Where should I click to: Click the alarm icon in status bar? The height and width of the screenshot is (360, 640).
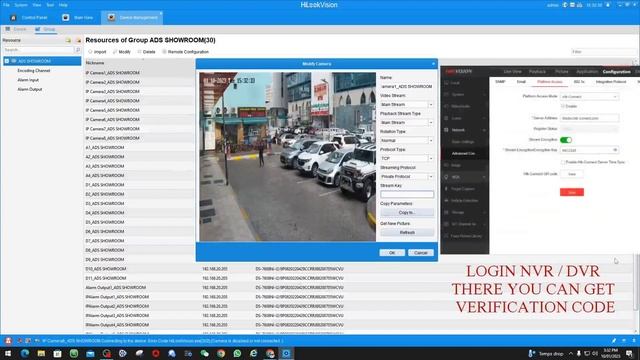point(8,340)
